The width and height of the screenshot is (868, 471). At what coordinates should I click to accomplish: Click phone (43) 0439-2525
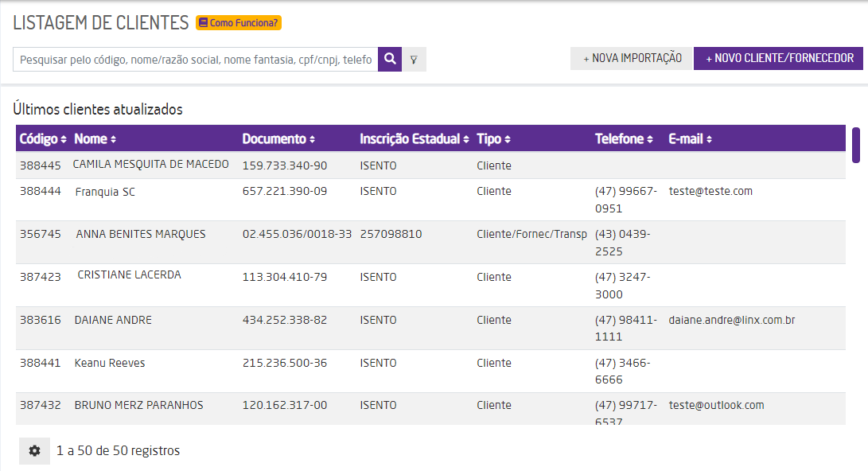[x=622, y=243]
